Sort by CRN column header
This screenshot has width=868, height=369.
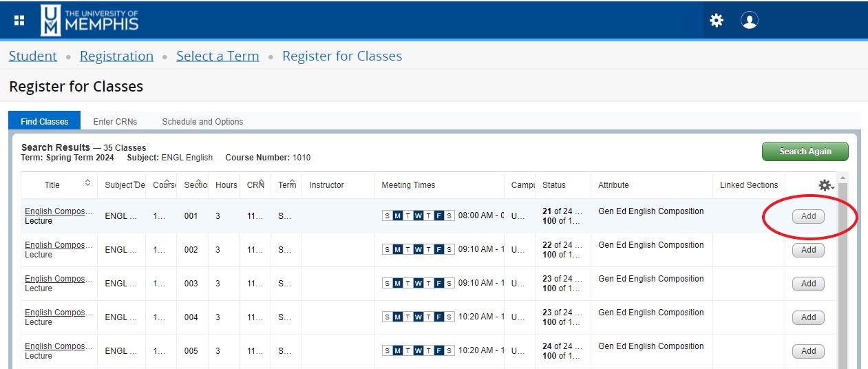255,184
